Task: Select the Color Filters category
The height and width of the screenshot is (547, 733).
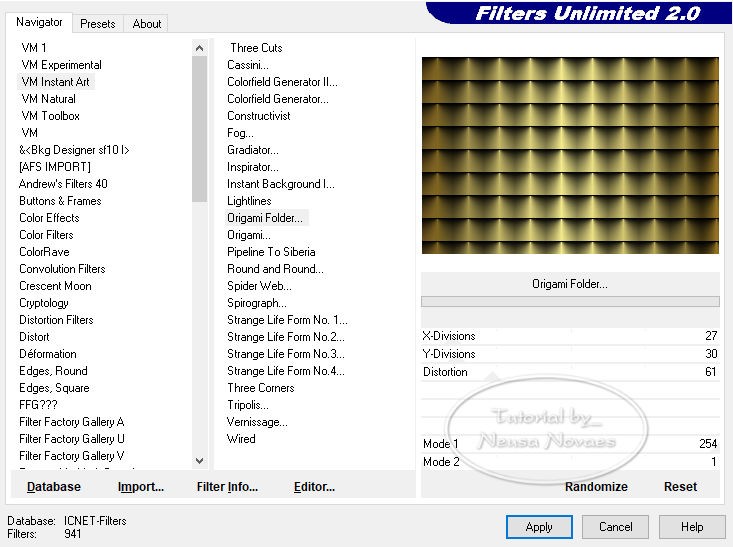Action: coord(46,235)
